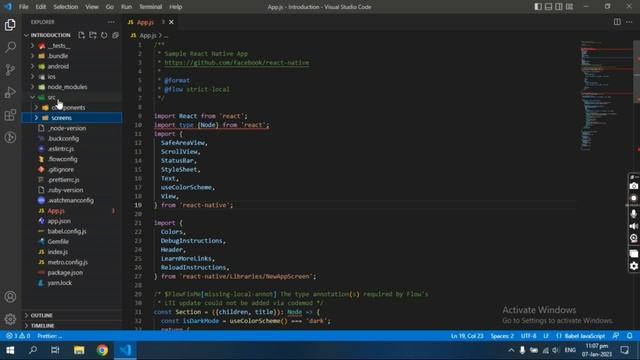Open the Explorer view in activity bar
Viewport: 640px width, 360px height.
[10, 25]
